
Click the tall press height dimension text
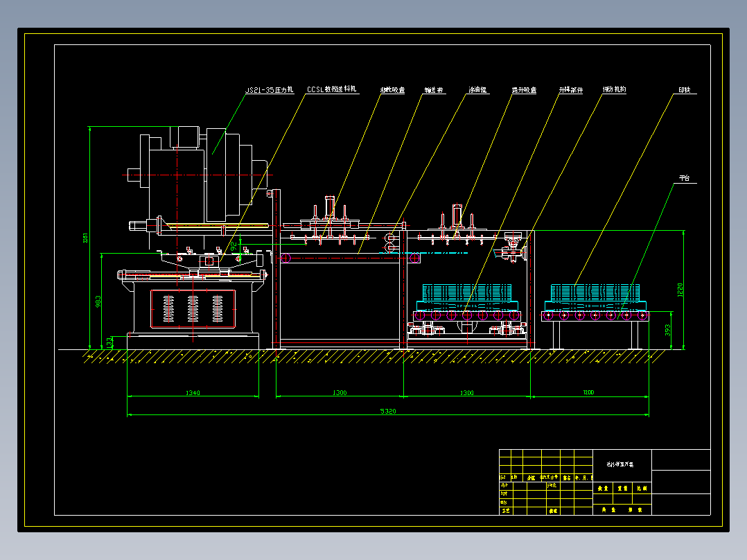pyautogui.click(x=85, y=237)
